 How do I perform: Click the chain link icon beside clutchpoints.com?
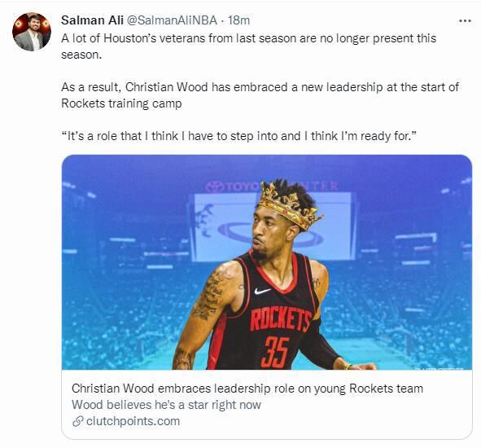click(78, 421)
